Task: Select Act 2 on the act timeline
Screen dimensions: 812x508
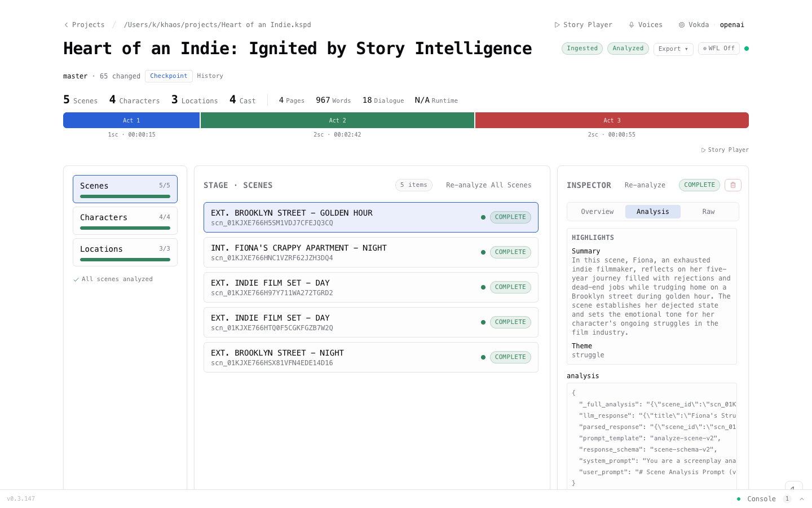Action: coord(337,120)
